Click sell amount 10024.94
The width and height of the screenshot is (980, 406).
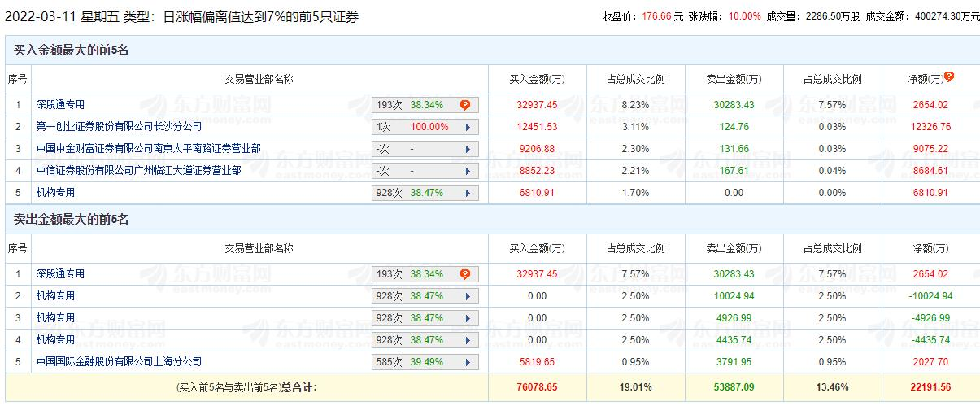click(734, 296)
